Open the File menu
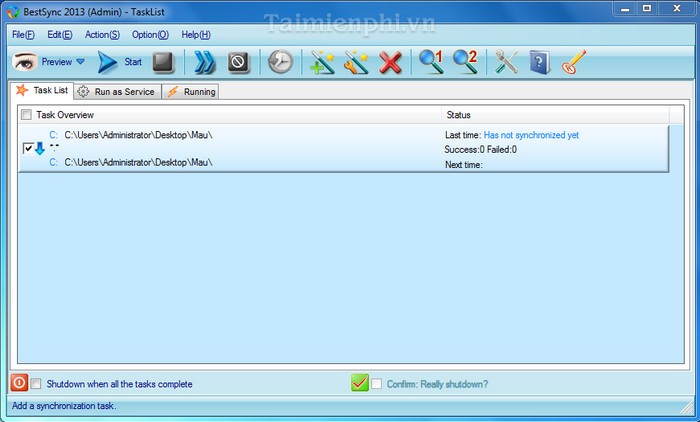 [23, 35]
